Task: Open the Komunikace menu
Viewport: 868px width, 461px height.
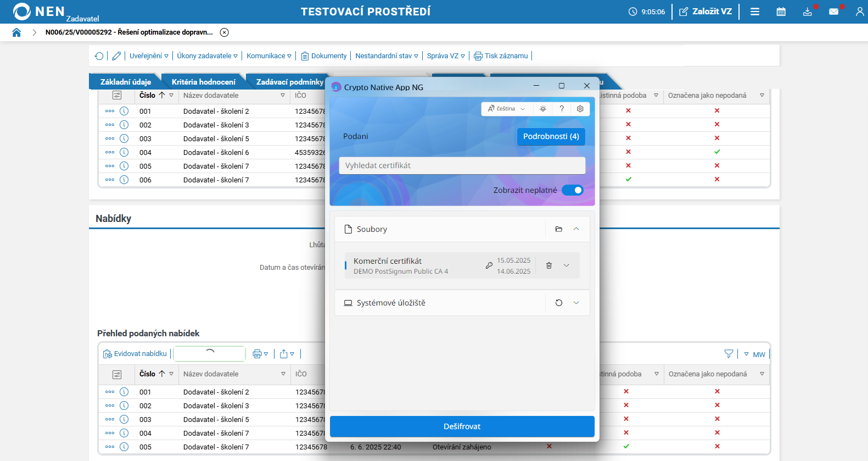Action: tap(269, 56)
